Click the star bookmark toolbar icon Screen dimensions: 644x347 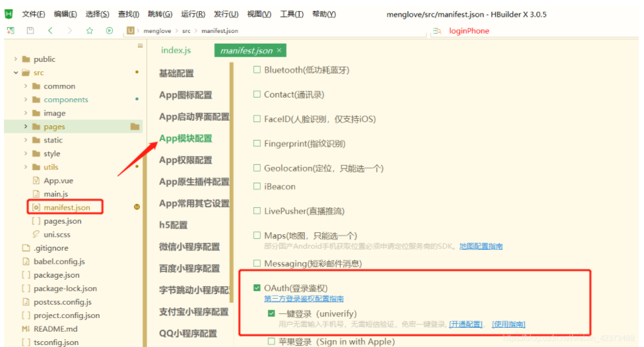[90, 30]
